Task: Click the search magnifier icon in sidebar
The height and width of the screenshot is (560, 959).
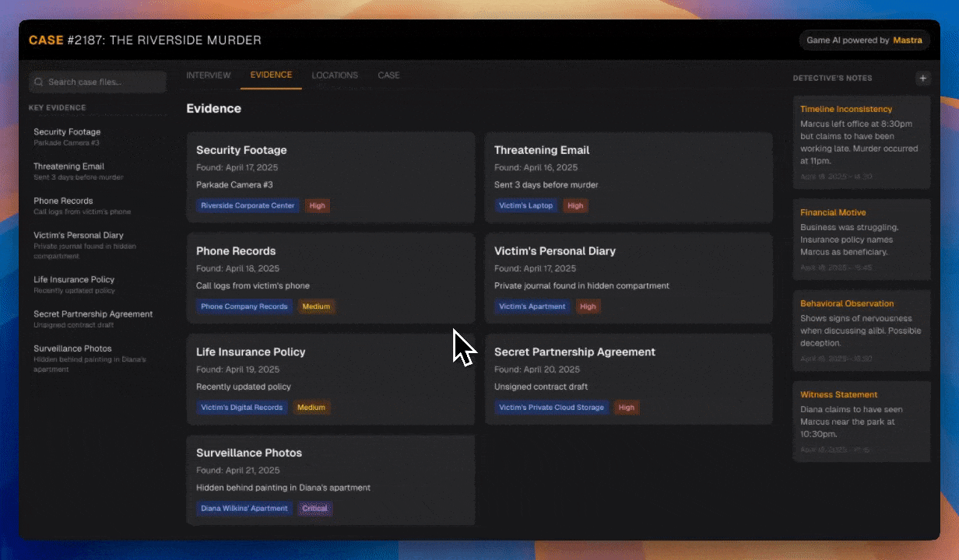Action: pyautogui.click(x=39, y=82)
